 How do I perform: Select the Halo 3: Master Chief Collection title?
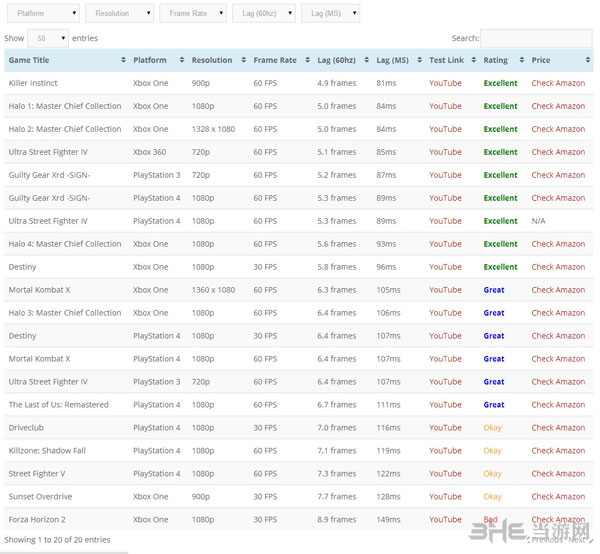tap(65, 313)
